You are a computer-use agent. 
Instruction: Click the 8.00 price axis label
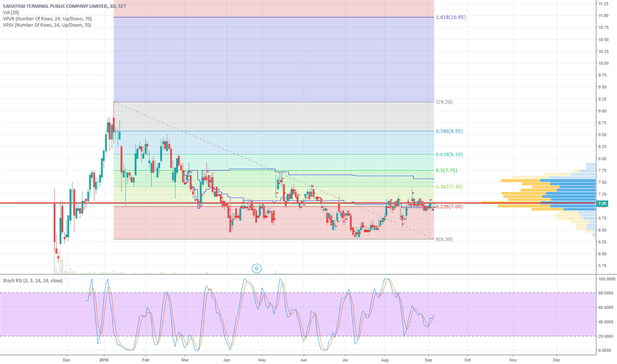602,159
